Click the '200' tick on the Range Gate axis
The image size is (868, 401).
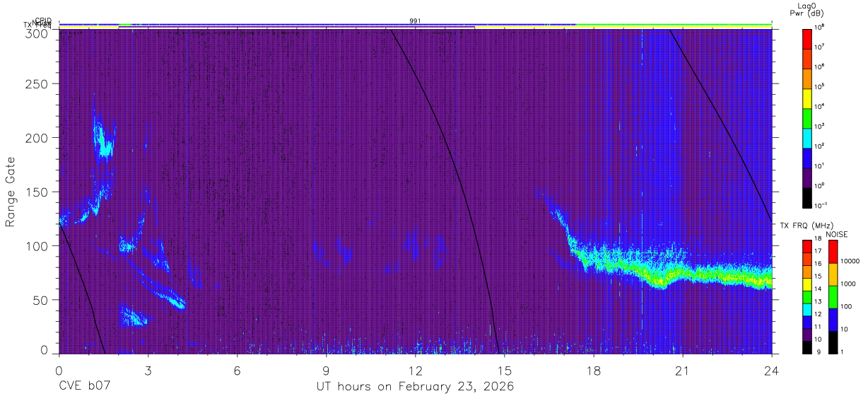click(x=38, y=138)
